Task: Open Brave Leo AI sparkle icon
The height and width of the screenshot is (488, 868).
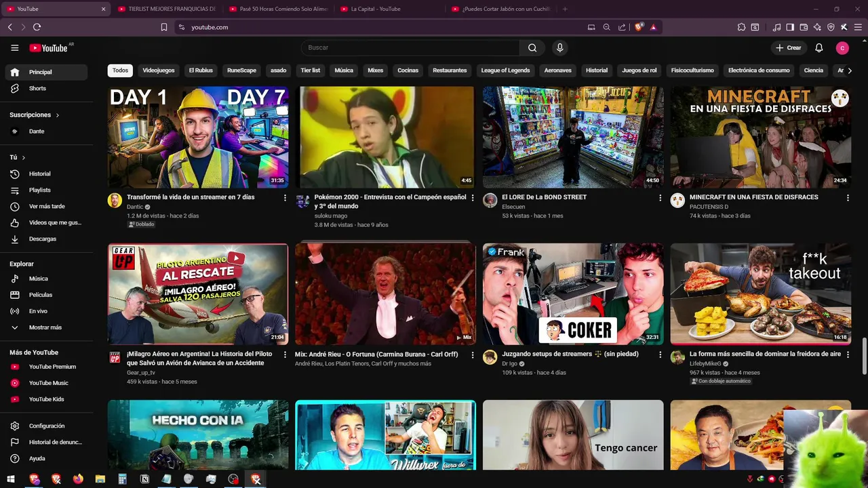Action: coord(817,27)
